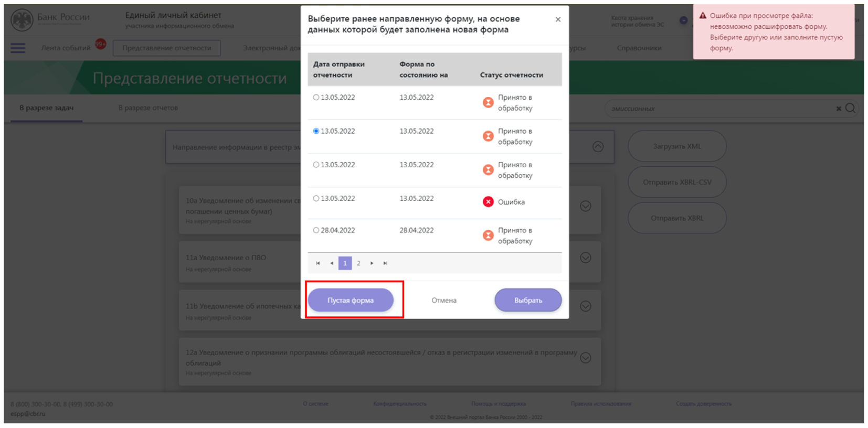Collapse the Направление информации в реестр section
Image resolution: width=868 pixels, height=428 pixels.
(598, 147)
